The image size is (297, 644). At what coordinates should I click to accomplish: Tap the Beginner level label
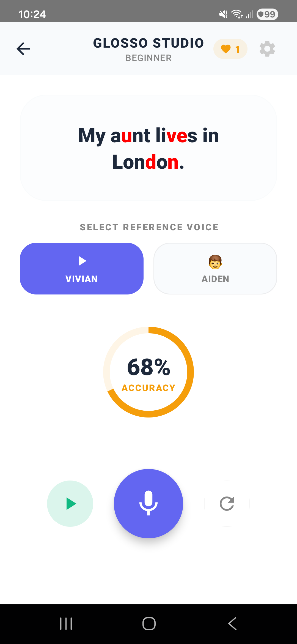pyautogui.click(x=148, y=58)
